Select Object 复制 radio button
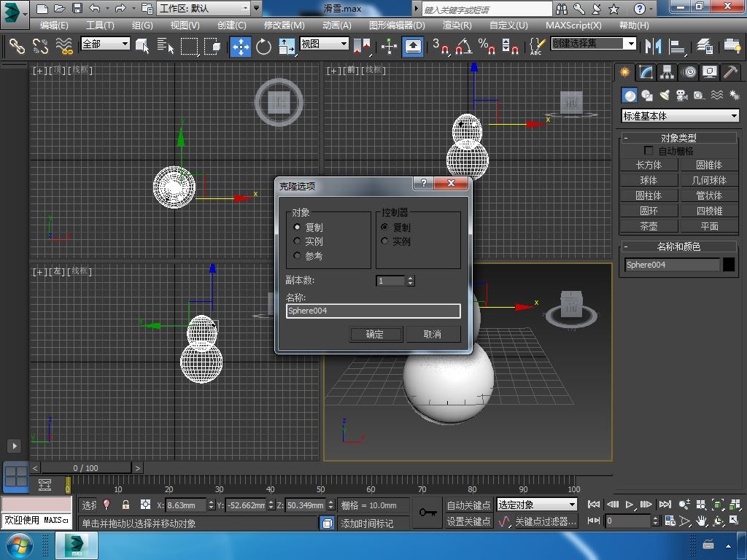The width and height of the screenshot is (747, 560). point(297,227)
